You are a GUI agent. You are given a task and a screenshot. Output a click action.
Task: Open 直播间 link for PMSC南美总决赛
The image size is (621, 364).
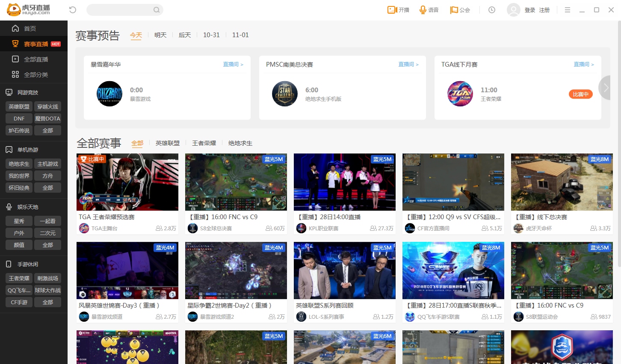(x=408, y=65)
